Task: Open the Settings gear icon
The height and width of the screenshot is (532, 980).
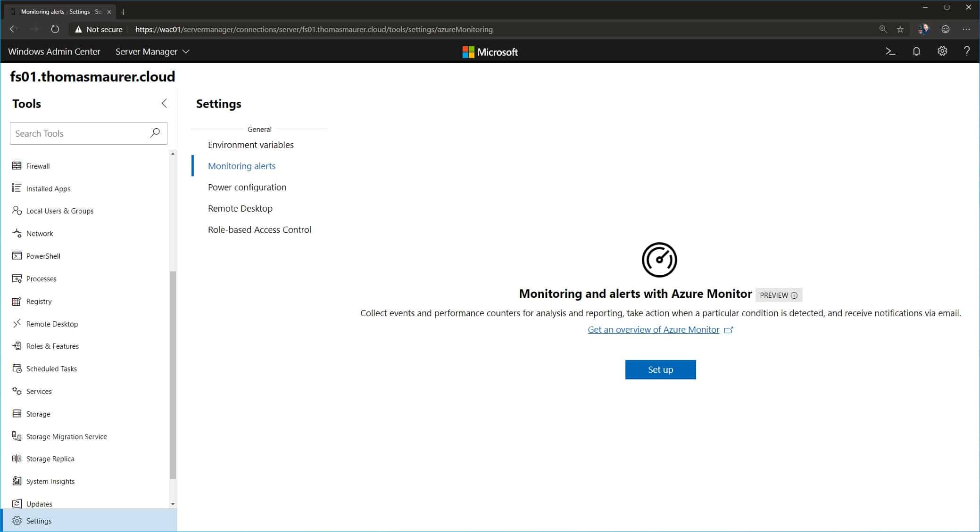Action: pyautogui.click(x=942, y=52)
